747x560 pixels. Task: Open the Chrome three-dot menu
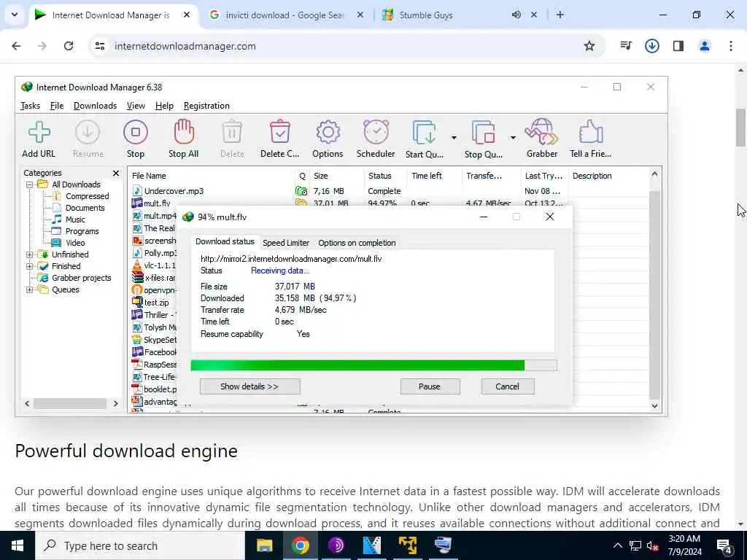point(731,46)
